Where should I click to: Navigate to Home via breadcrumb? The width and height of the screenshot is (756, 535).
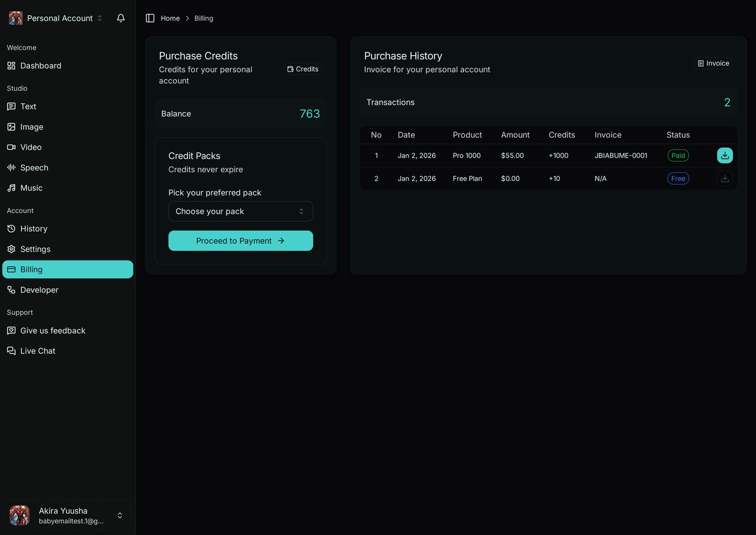point(170,18)
